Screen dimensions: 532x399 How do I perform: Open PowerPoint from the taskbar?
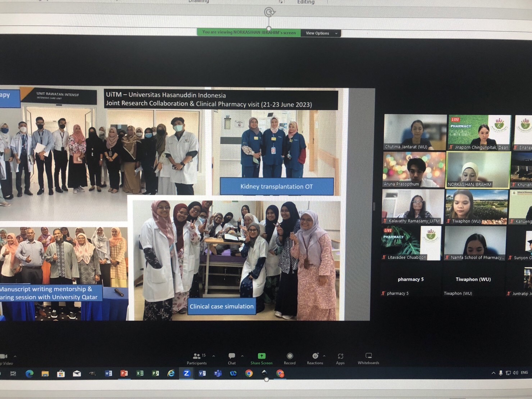[124, 373]
